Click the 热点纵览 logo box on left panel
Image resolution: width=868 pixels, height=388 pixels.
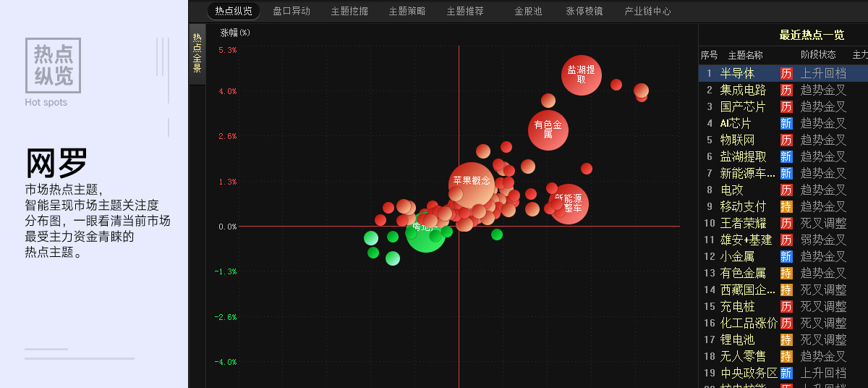click(x=53, y=66)
